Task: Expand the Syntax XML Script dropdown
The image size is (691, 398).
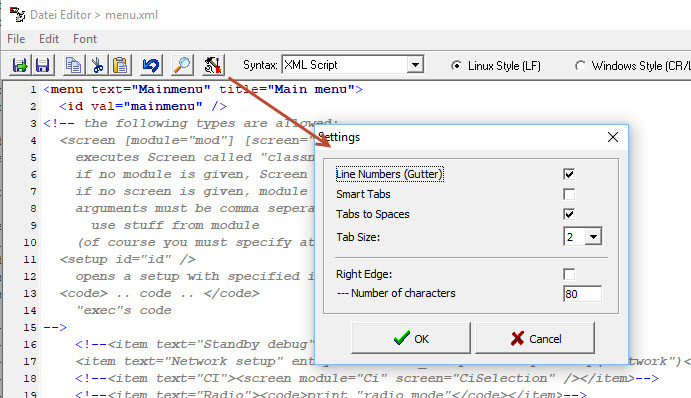Action: (415, 65)
